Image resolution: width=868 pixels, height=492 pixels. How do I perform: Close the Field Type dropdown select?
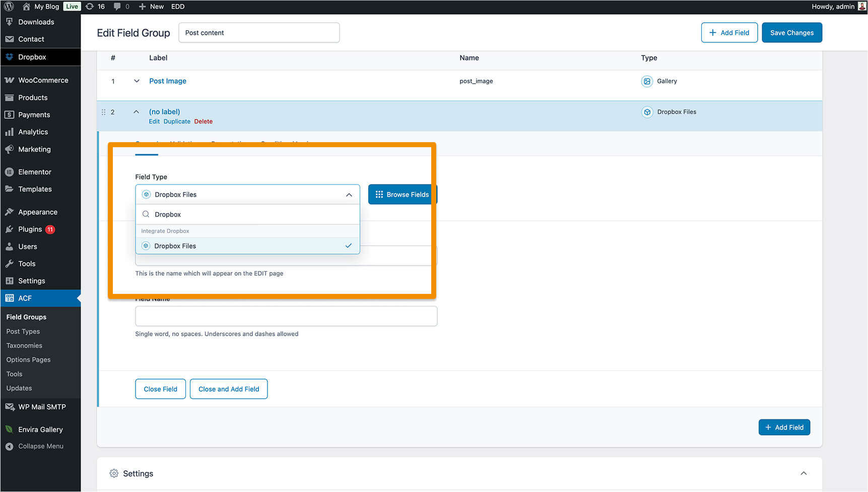tap(247, 195)
